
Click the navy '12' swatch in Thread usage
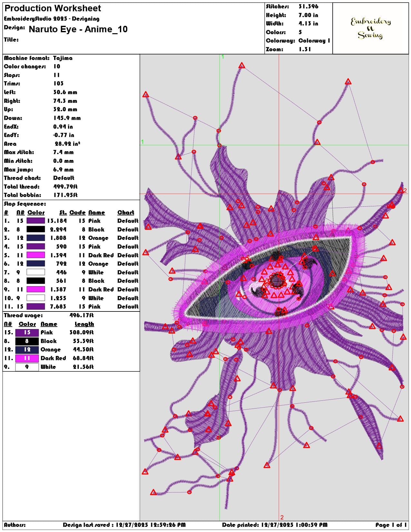[27, 350]
